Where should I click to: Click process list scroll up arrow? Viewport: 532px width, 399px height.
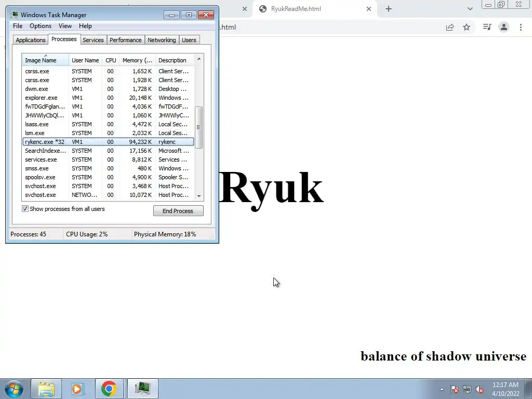(199, 59)
